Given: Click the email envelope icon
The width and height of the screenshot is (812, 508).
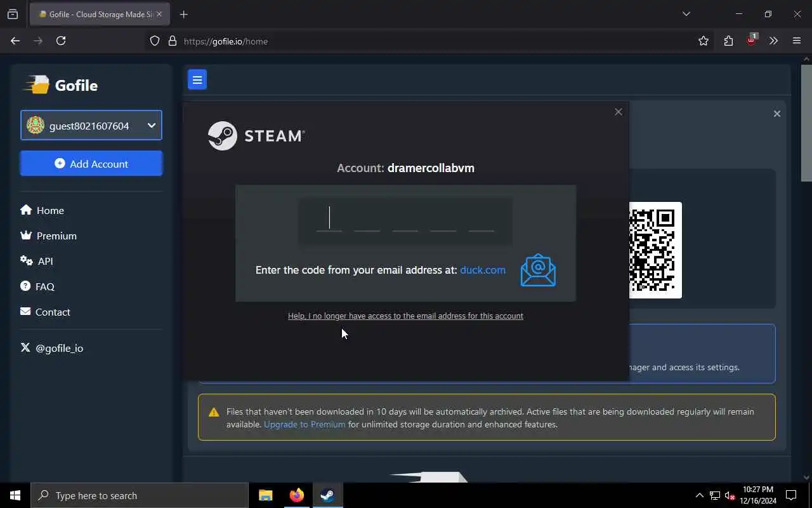Looking at the screenshot, I should pos(538,271).
